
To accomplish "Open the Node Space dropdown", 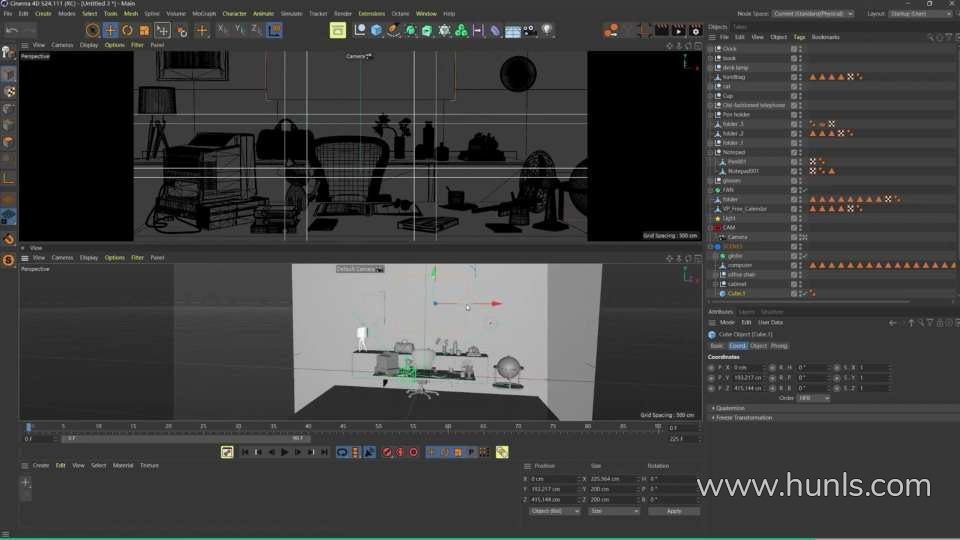I will [x=813, y=13].
